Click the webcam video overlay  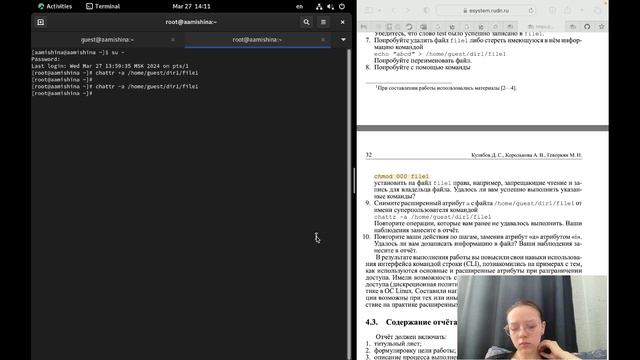[532, 317]
